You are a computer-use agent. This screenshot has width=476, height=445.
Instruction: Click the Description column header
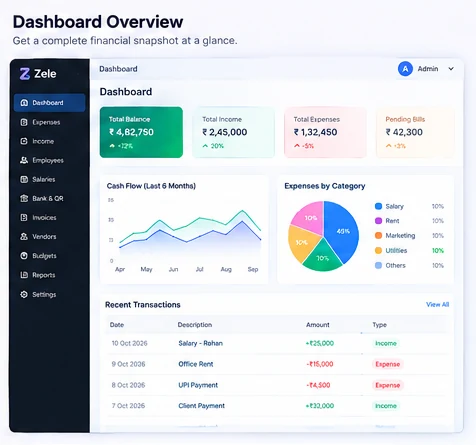tap(195, 325)
